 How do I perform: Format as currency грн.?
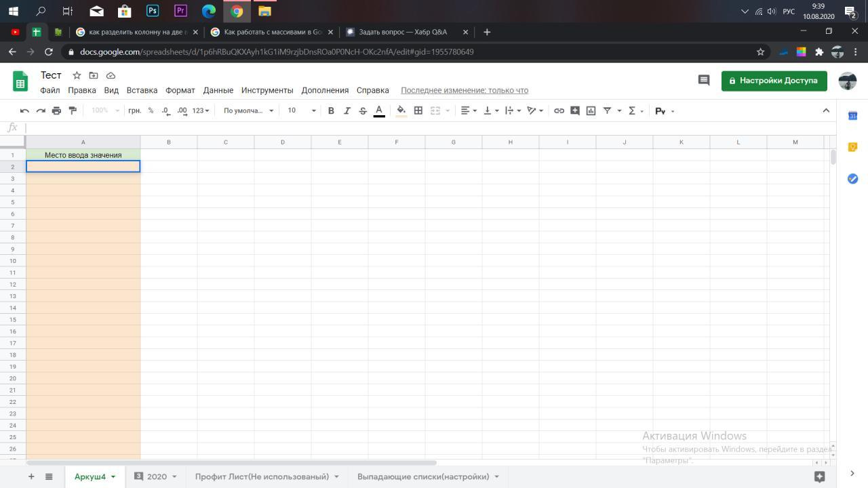[x=135, y=110]
